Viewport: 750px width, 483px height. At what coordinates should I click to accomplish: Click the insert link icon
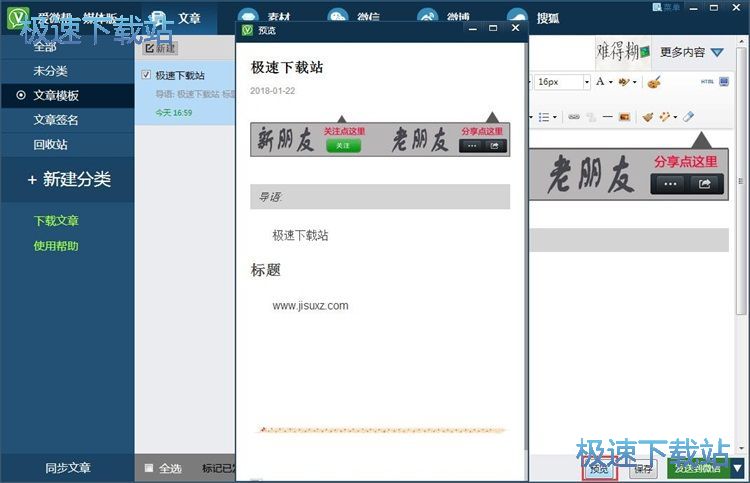click(x=574, y=117)
